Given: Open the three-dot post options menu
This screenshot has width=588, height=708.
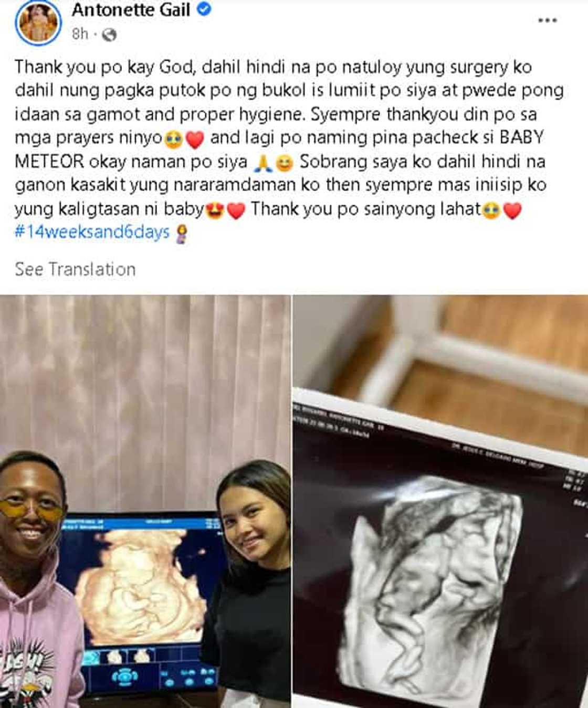Looking at the screenshot, I should point(547,20).
